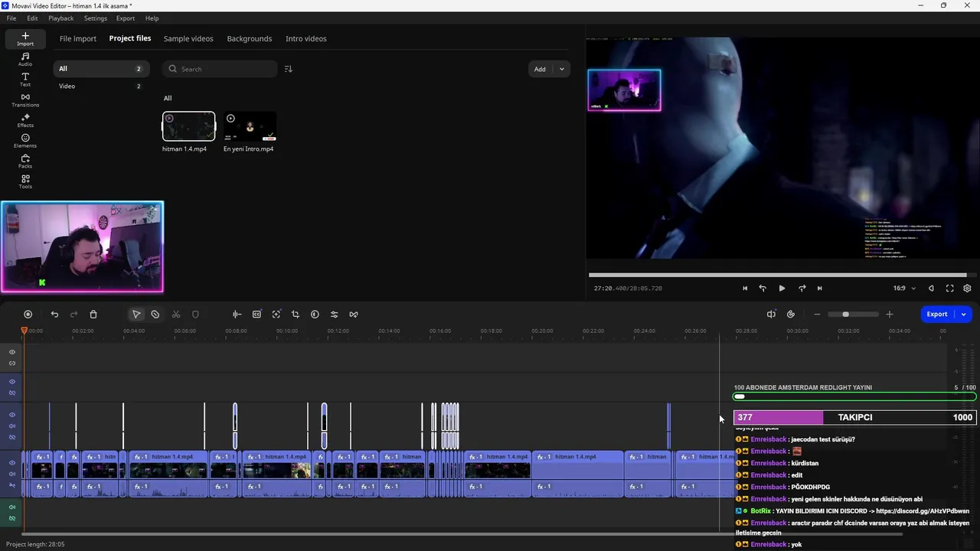This screenshot has height=551, width=980.
Task: Sort project files with sort icon
Action: tap(288, 69)
